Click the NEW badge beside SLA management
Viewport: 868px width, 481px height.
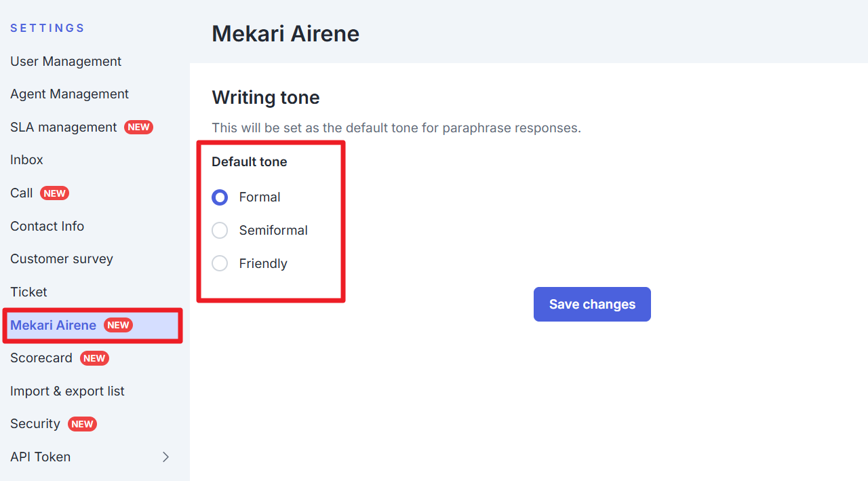[138, 128]
